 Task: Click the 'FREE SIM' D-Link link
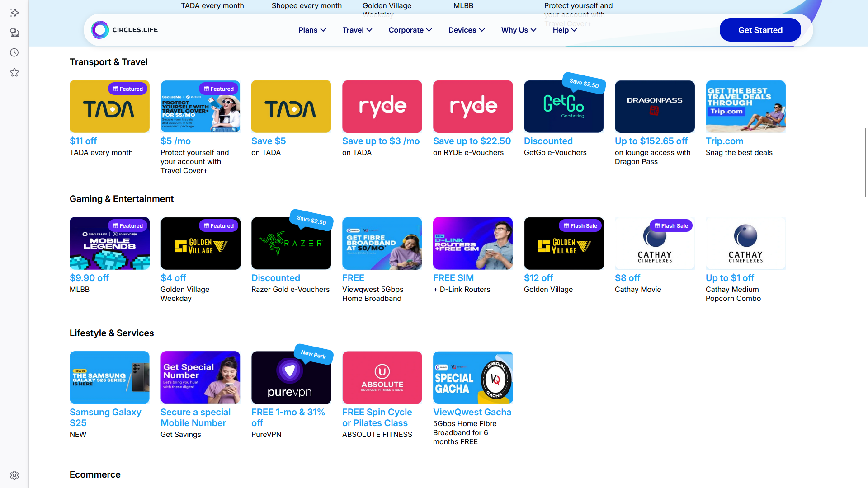point(453,278)
